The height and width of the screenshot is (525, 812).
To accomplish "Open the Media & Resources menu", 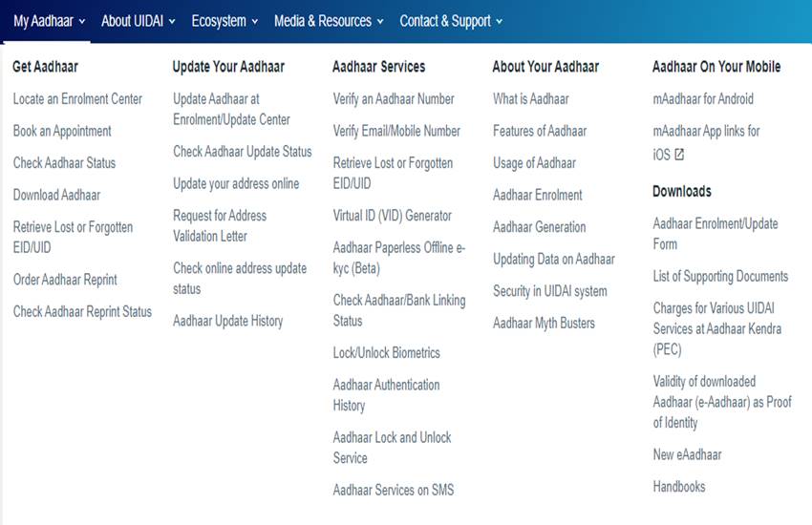I will point(329,21).
